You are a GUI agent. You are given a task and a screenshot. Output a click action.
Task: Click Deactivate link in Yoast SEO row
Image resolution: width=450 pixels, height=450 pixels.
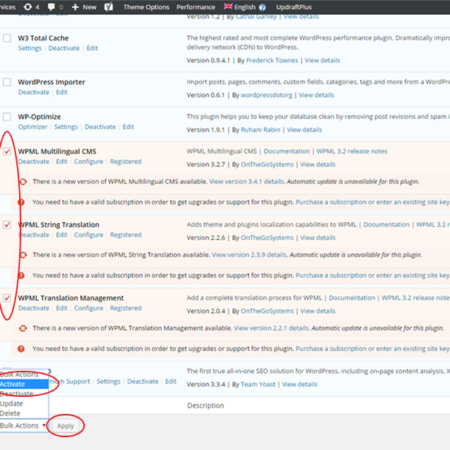143,381
